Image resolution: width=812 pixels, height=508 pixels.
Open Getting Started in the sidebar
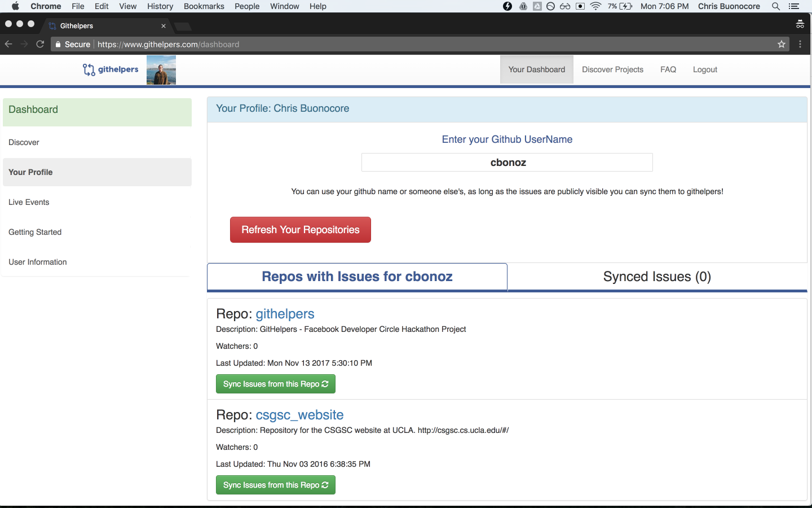97,232
